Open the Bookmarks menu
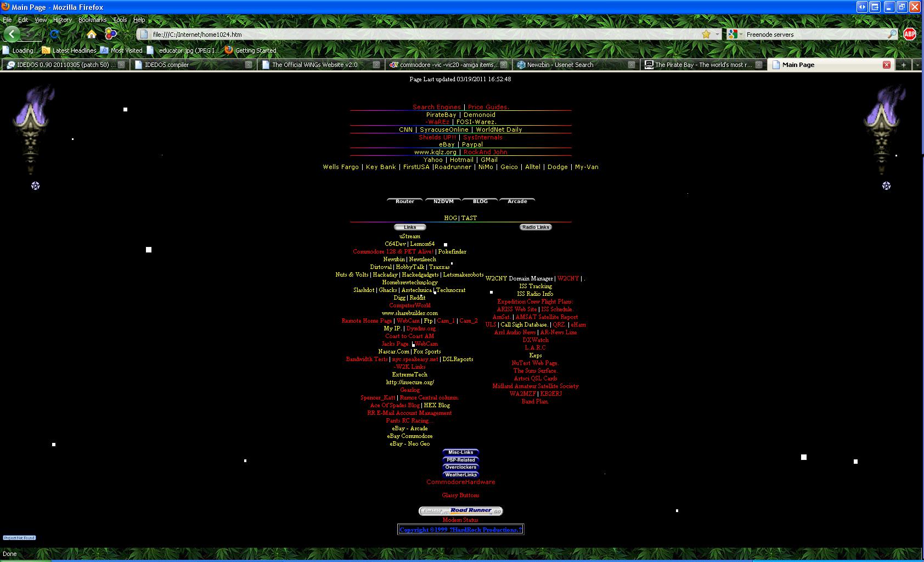Image resolution: width=924 pixels, height=562 pixels. [92, 20]
